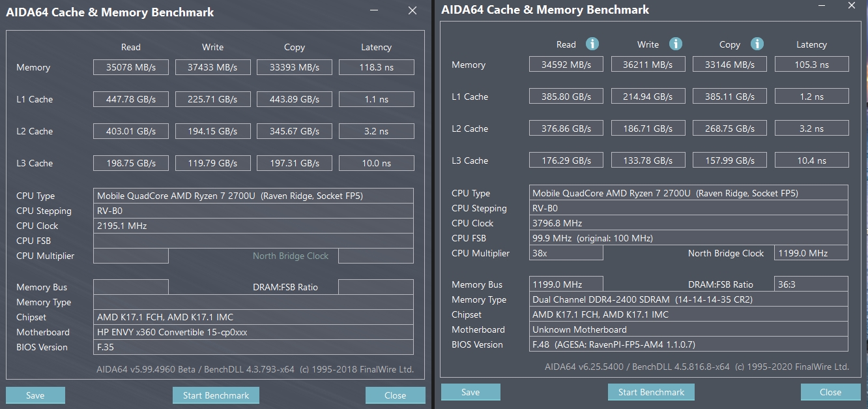Select the 35078 MB/s memory read field
868x409 pixels.
[x=131, y=67]
